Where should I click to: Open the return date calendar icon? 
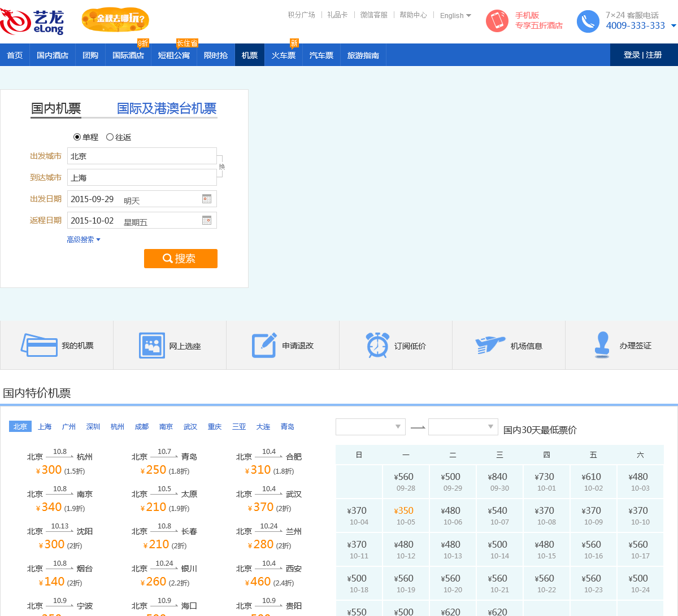(x=207, y=220)
